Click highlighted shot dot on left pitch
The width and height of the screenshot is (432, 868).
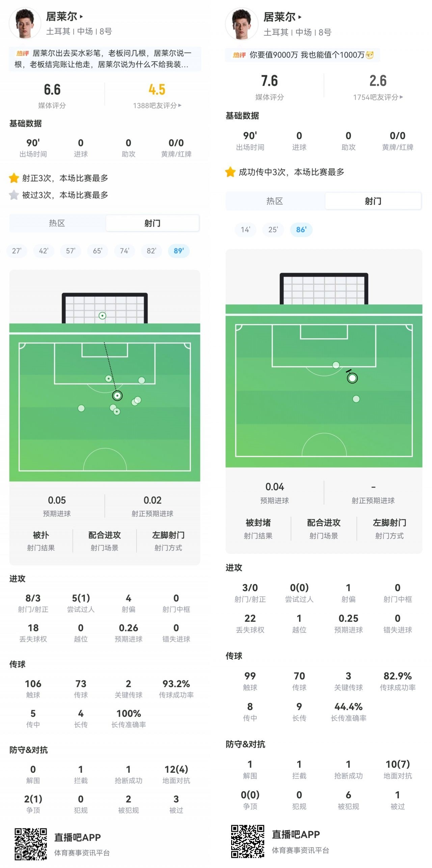[x=117, y=396]
